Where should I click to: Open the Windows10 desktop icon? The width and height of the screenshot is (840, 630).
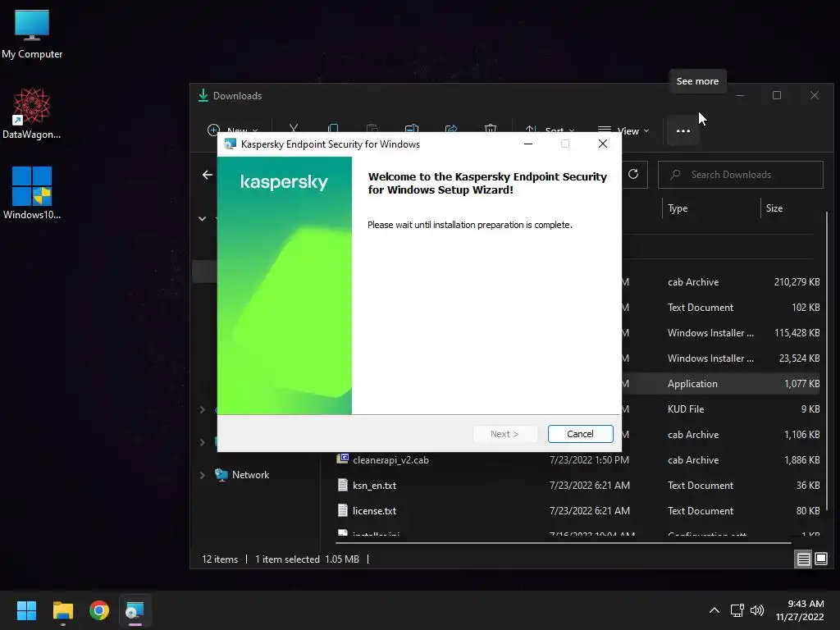coord(32,193)
